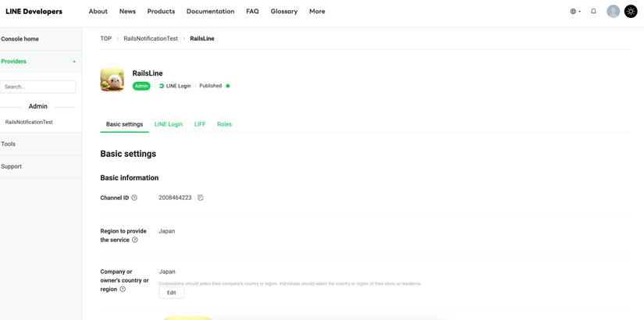
Task: Open the About menu
Action: 98,12
